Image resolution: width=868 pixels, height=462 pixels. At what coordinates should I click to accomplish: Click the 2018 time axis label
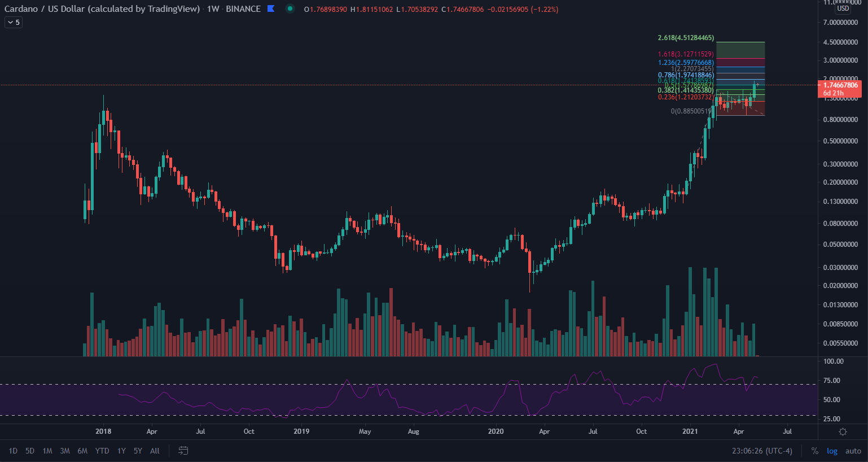coord(103,432)
